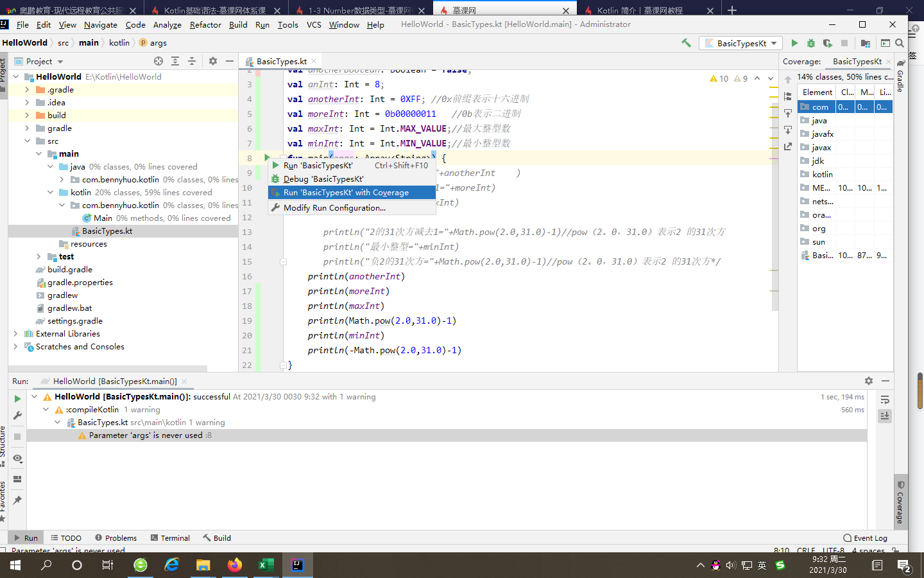The height and width of the screenshot is (578, 924).
Task: Hide the Project panel with minus icon
Action: (230, 61)
